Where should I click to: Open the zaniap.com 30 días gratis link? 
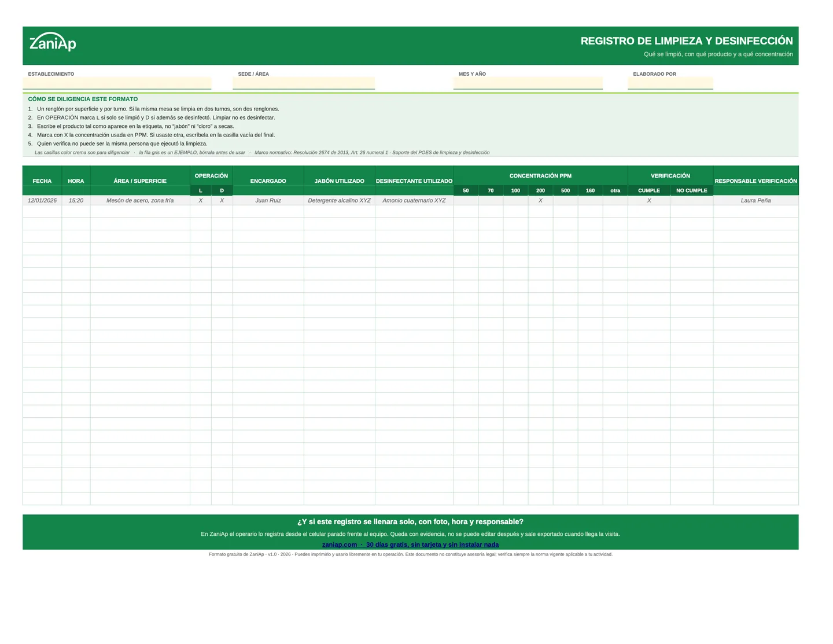(410, 544)
